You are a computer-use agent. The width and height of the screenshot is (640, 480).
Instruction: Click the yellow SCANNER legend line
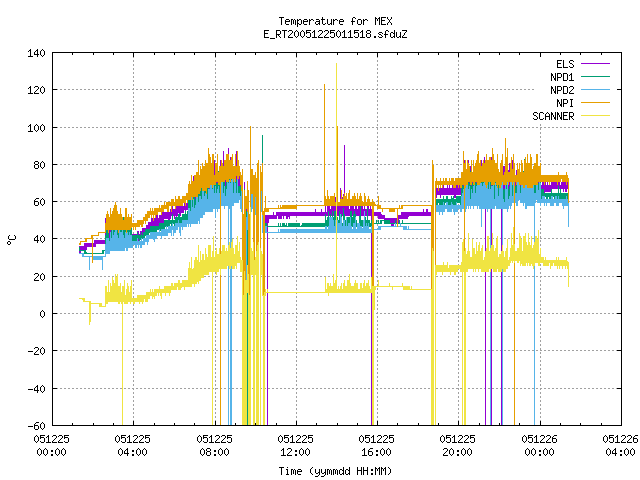(x=596, y=116)
